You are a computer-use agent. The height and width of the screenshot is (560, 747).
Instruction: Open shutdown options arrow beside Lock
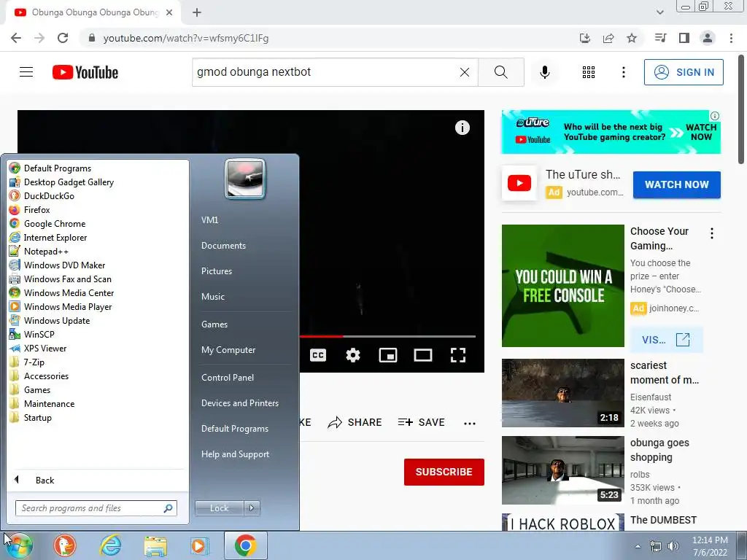coord(252,508)
